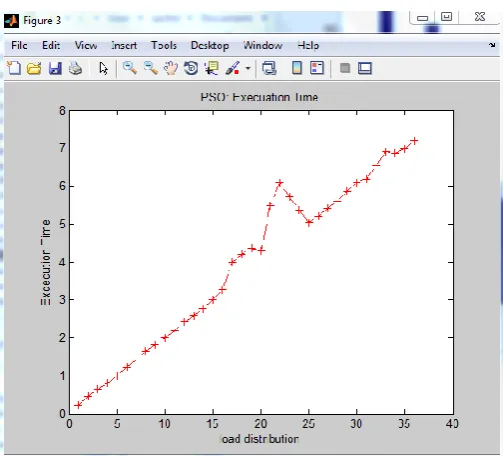Click the first data marker near the origin
The width and height of the screenshot is (503, 456).
[78, 405]
